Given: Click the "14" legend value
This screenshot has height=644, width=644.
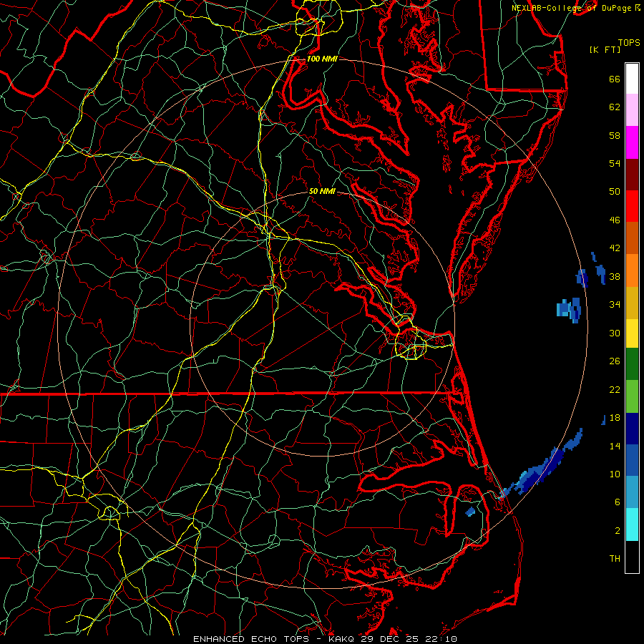Looking at the screenshot, I should pos(615,446).
